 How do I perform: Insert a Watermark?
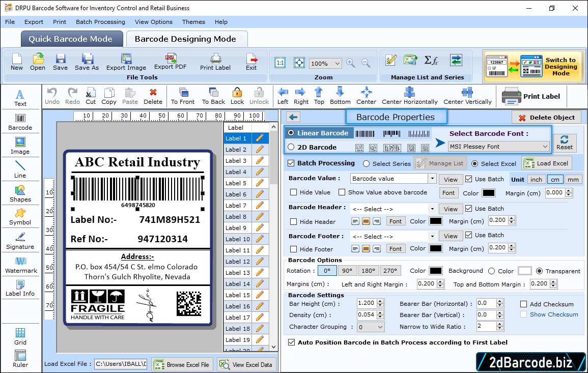[20, 265]
